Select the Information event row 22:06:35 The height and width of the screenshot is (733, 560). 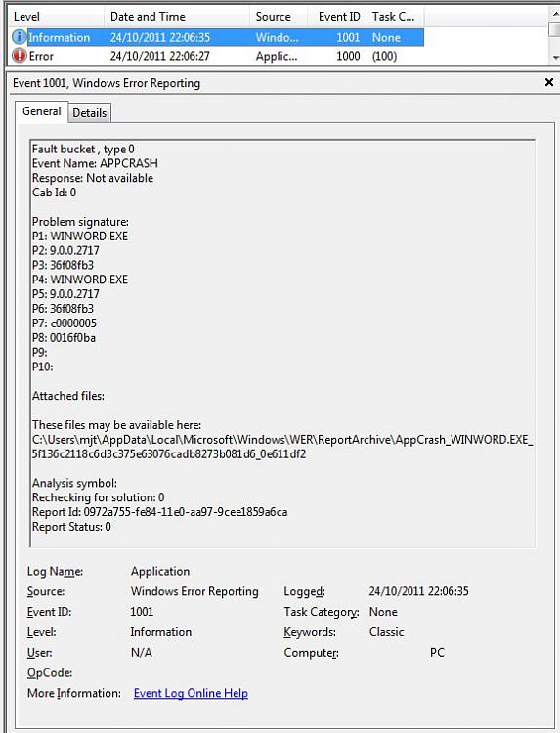(217, 37)
